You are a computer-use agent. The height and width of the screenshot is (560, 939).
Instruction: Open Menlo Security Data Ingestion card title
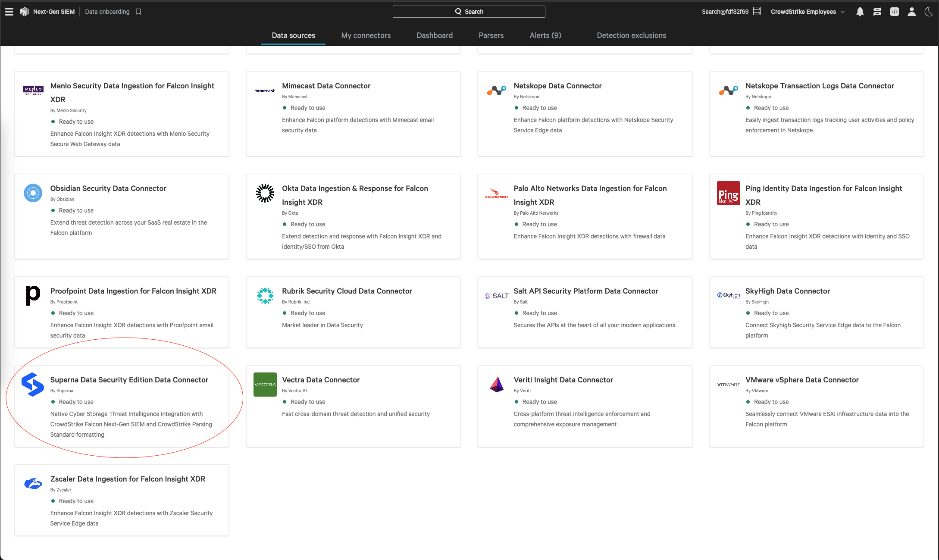click(x=132, y=93)
